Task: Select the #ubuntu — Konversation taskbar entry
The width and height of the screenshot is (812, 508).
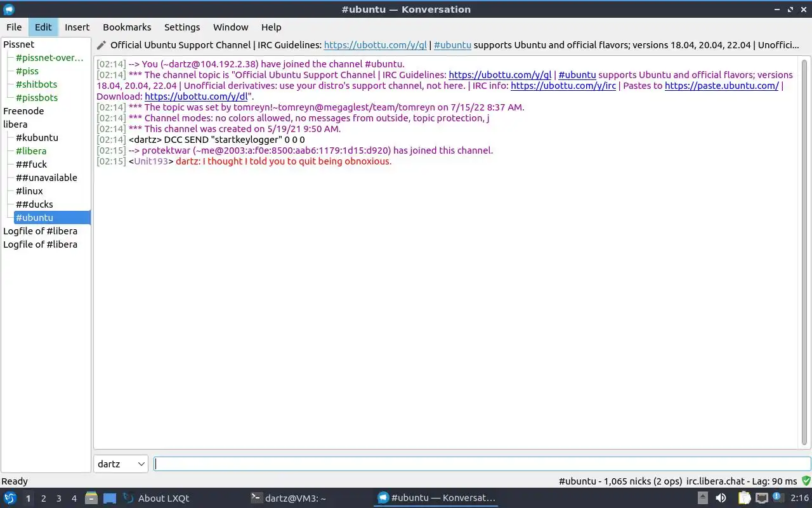Action: 436,498
